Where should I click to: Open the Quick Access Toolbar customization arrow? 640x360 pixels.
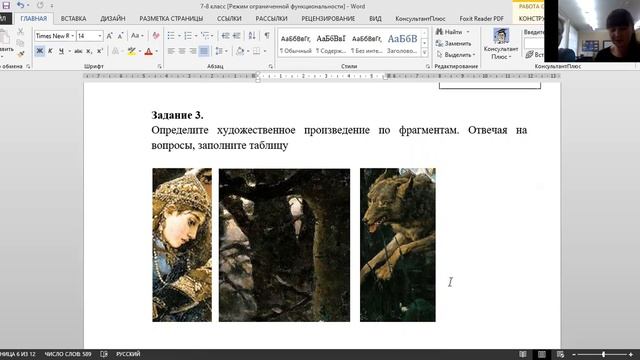(x=52, y=6)
